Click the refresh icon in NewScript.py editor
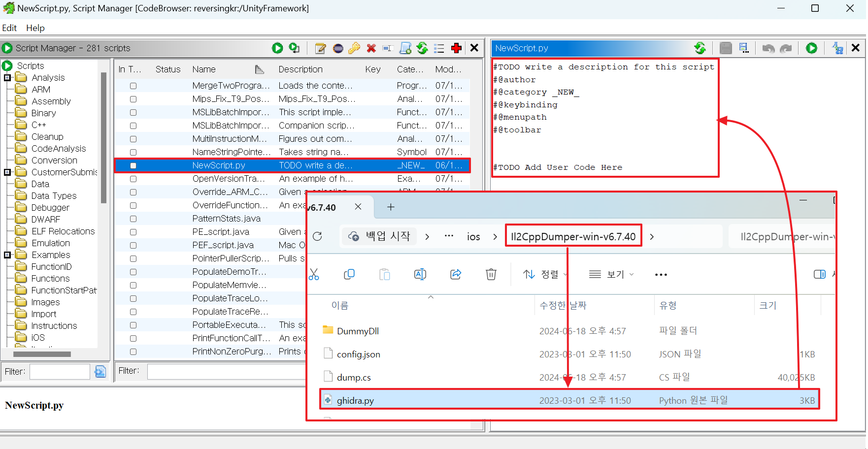868x449 pixels. (x=700, y=48)
